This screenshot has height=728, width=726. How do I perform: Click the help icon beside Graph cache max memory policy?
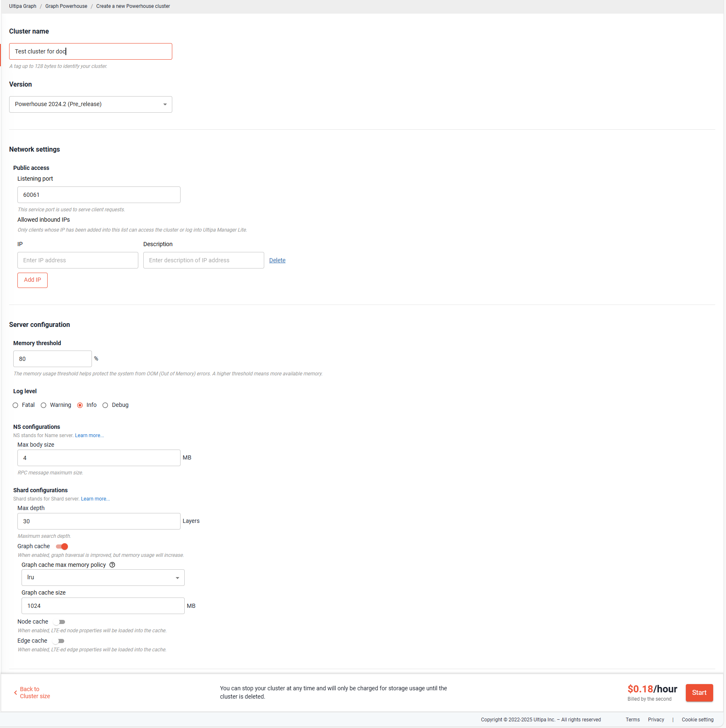pos(112,565)
